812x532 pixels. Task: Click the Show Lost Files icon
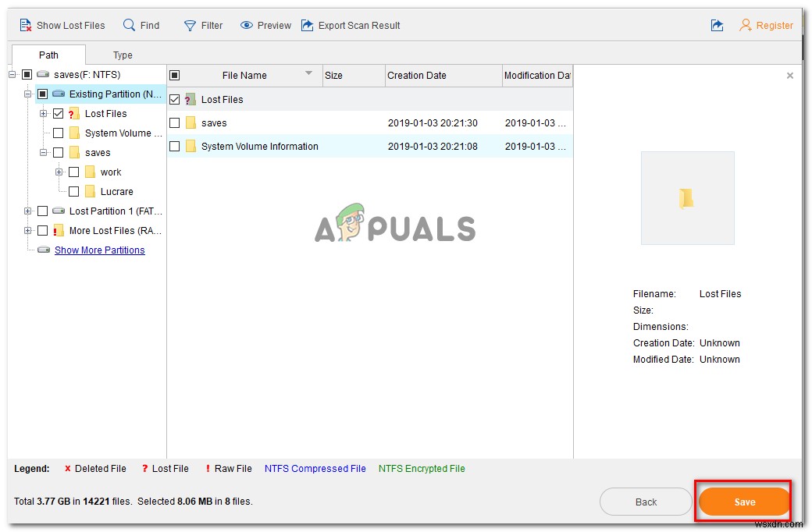(x=25, y=25)
